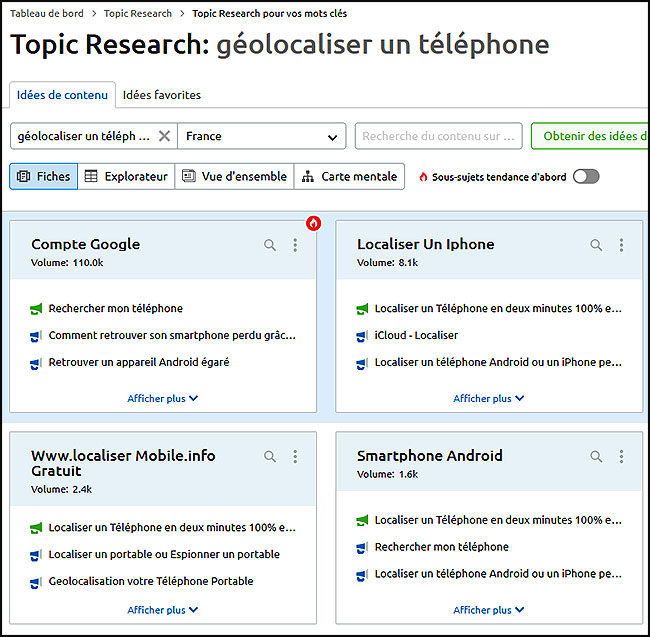Click the search magnifier on Localiser Un Iphone card
Image resolution: width=650 pixels, height=637 pixels.
tap(596, 245)
